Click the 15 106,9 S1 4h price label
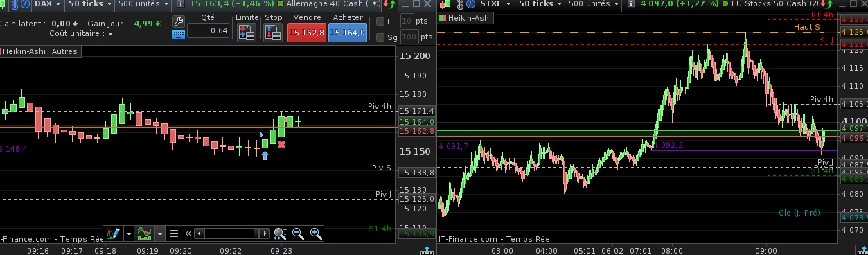Viewport: 868px width, 255px height. click(x=417, y=234)
